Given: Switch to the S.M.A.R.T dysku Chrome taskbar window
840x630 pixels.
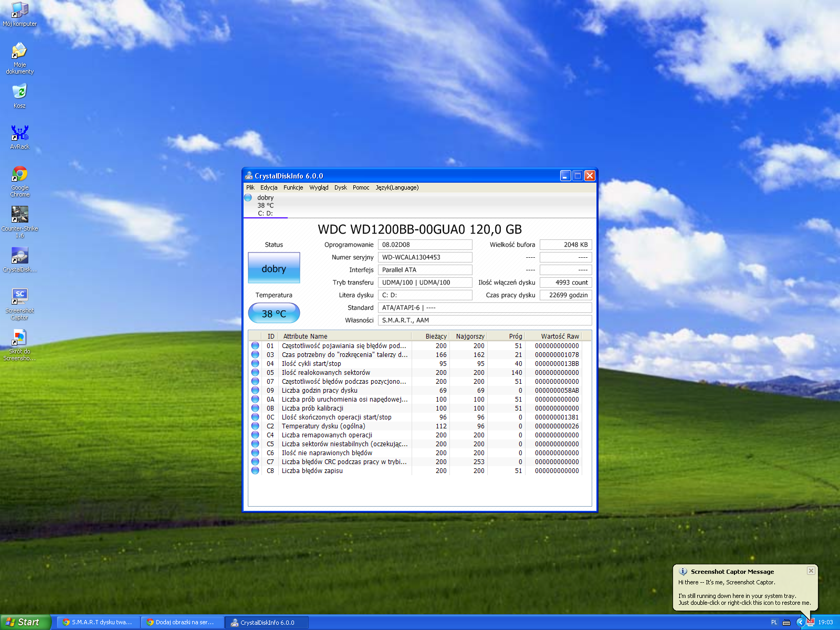Looking at the screenshot, I should pyautogui.click(x=98, y=622).
